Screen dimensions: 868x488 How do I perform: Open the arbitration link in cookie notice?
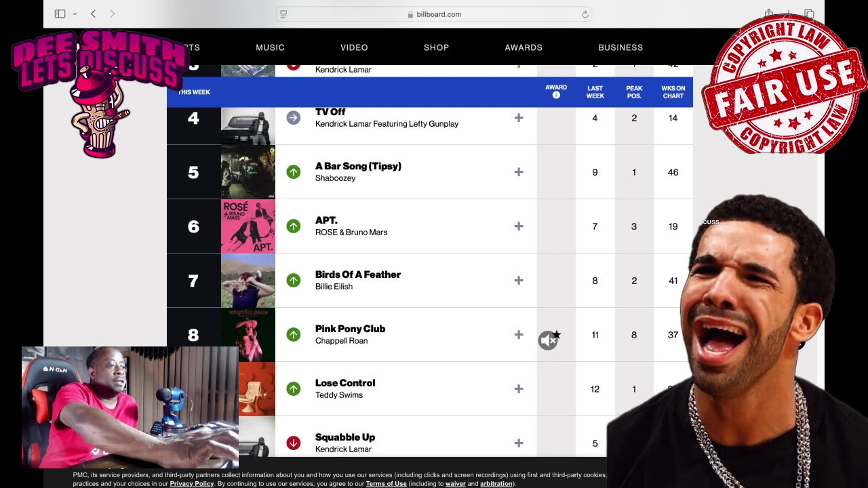(496, 484)
